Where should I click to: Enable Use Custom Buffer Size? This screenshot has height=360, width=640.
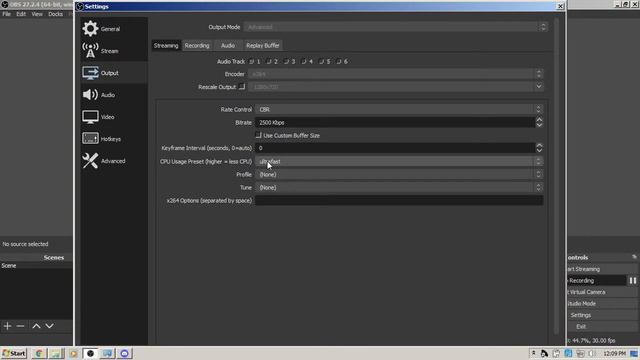click(258, 135)
